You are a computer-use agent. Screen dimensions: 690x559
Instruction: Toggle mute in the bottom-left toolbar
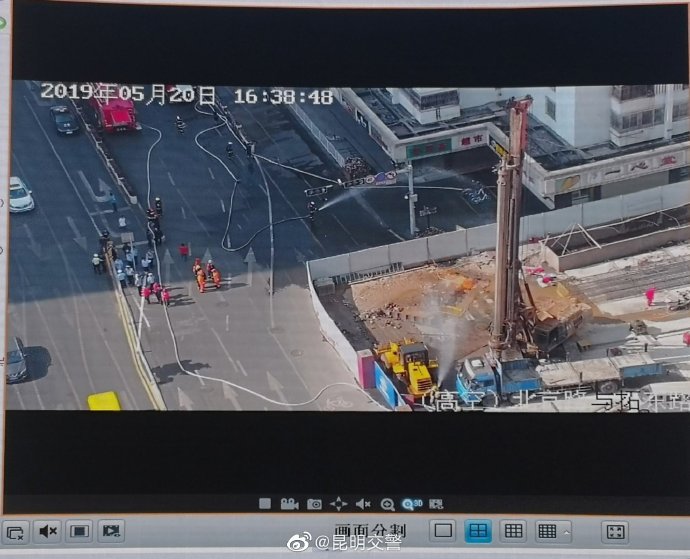[47, 531]
